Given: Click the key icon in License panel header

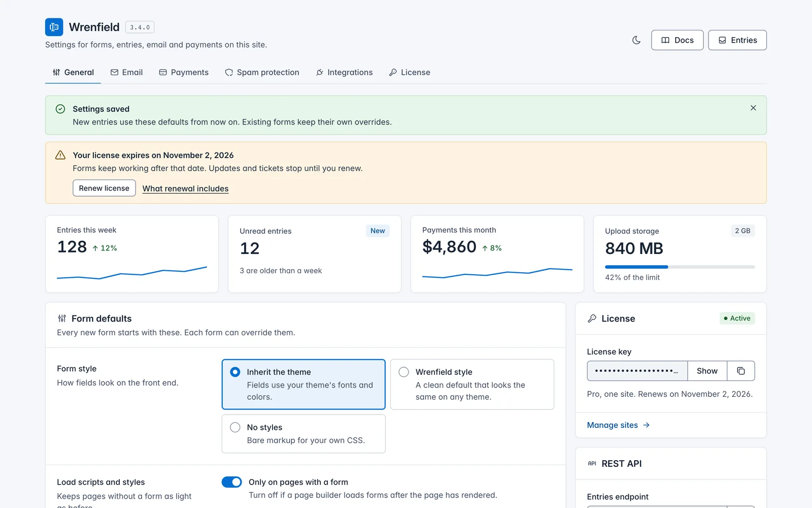Looking at the screenshot, I should [592, 319].
